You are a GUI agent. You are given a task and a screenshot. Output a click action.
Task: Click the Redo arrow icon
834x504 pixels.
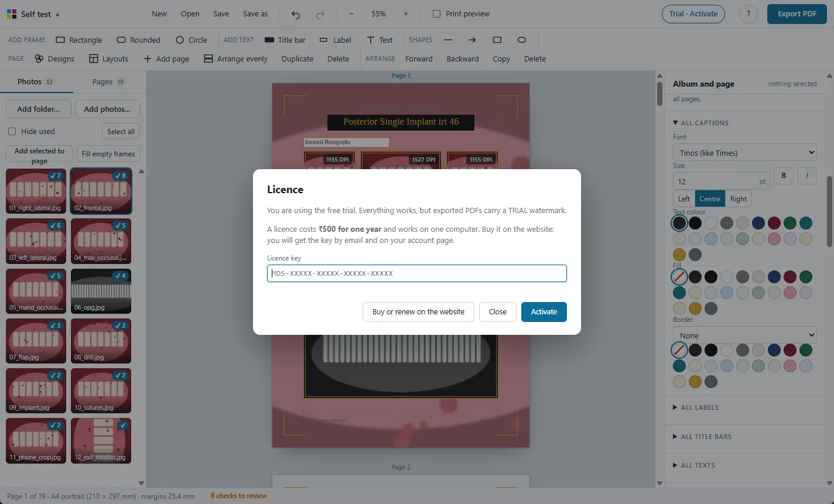[x=320, y=14]
